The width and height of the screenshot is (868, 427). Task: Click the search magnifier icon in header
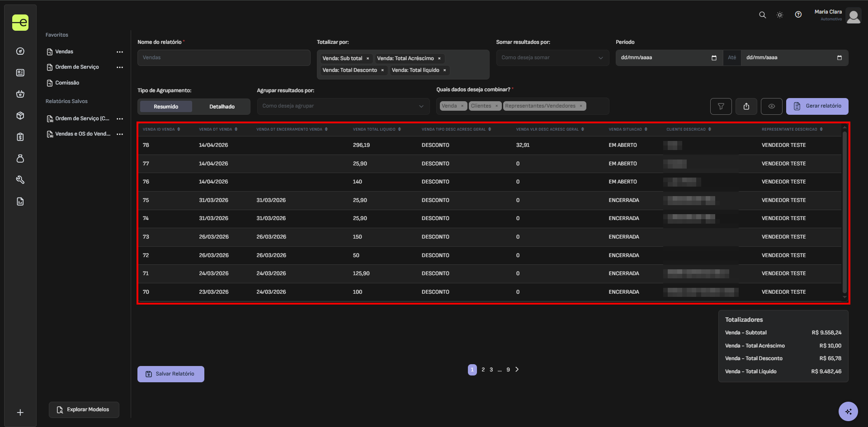762,15
